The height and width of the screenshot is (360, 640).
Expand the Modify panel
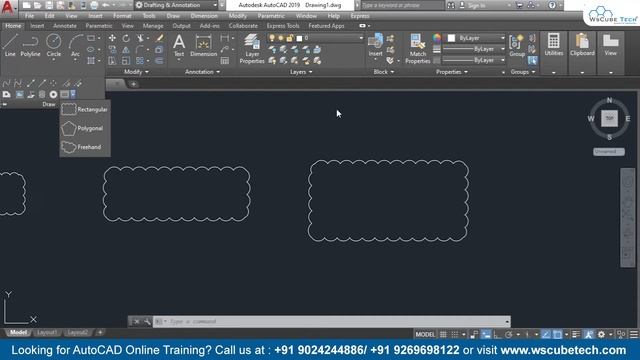click(x=136, y=72)
